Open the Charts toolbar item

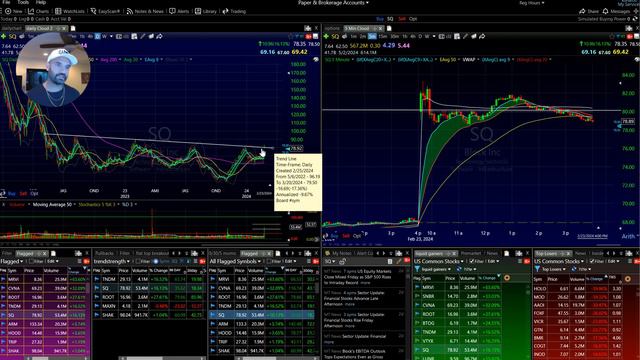click(38, 11)
